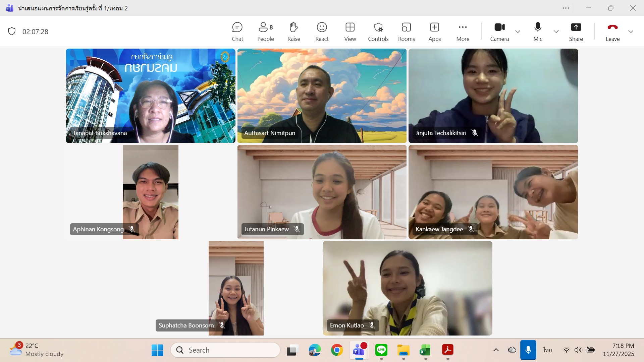Click the Share screen icon
The height and width of the screenshot is (362, 644).
576,32
